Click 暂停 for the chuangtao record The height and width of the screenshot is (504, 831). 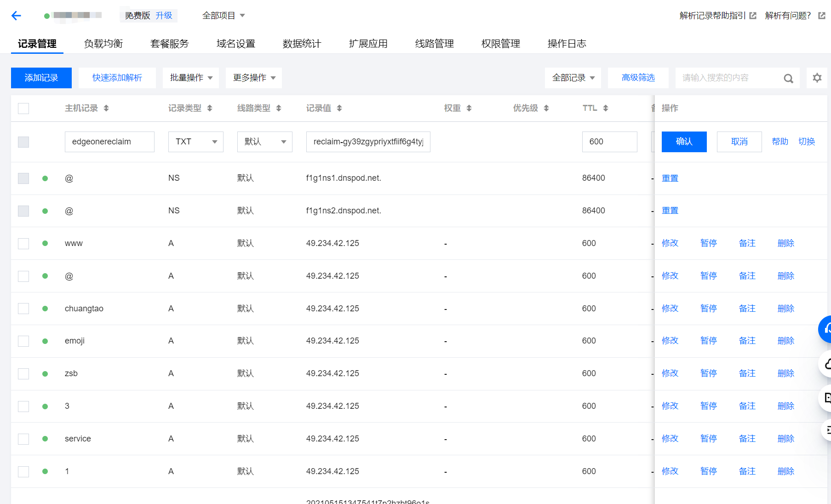[x=709, y=308]
